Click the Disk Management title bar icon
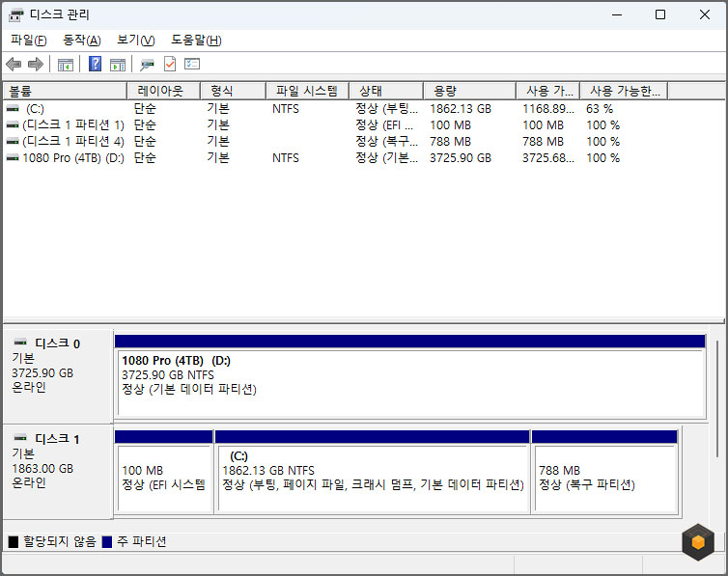The width and height of the screenshot is (728, 576). pyautogui.click(x=15, y=14)
